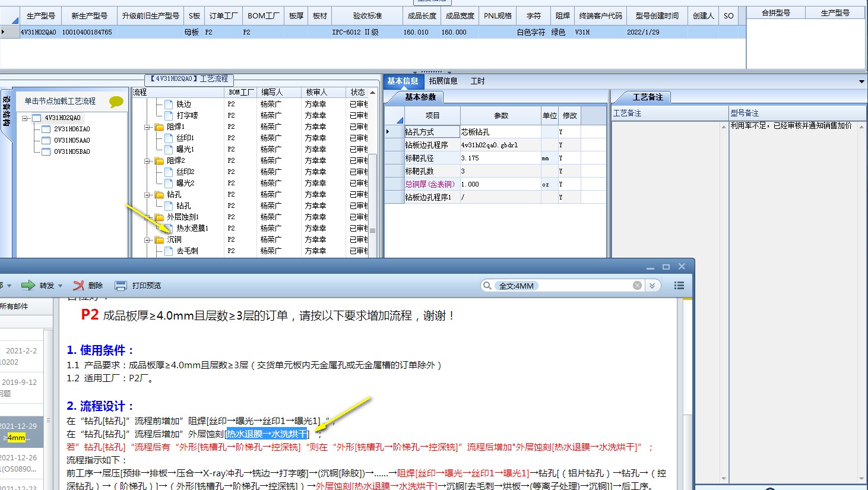Switch to the 工时 tab

[478, 81]
